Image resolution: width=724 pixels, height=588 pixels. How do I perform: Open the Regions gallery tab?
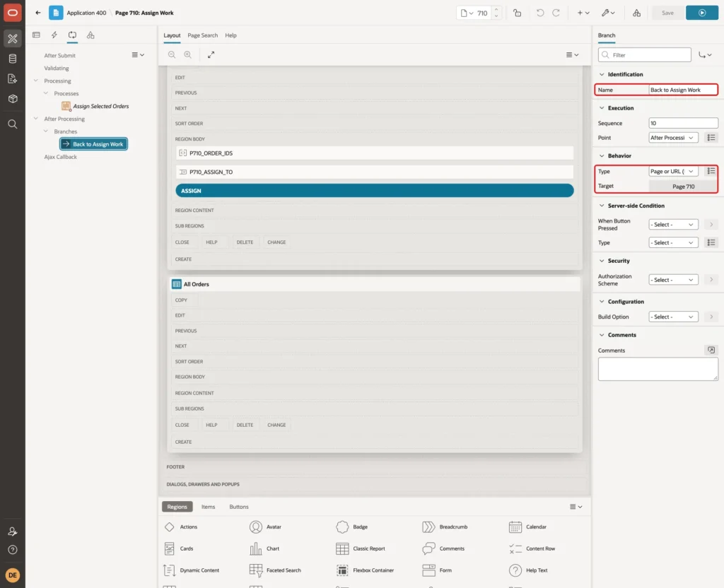click(177, 507)
